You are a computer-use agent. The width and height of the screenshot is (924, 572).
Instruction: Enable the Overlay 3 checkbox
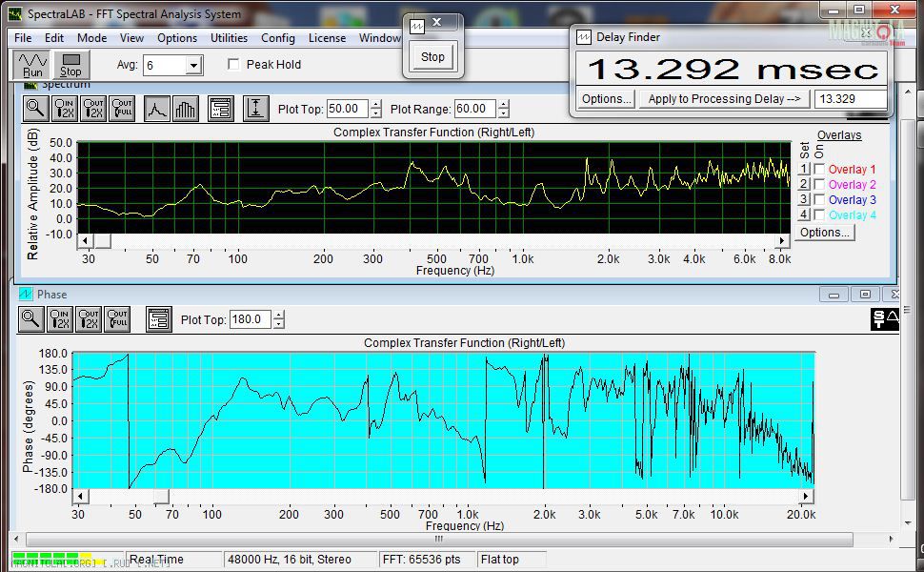coord(819,200)
